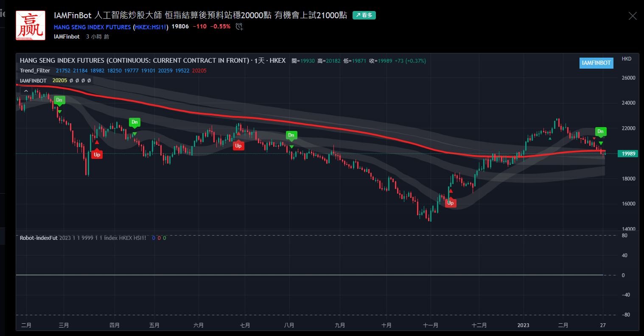This screenshot has height=336, width=644.
Task: Open the IAMFinBot author logo thumbnail
Action: [x=31, y=25]
